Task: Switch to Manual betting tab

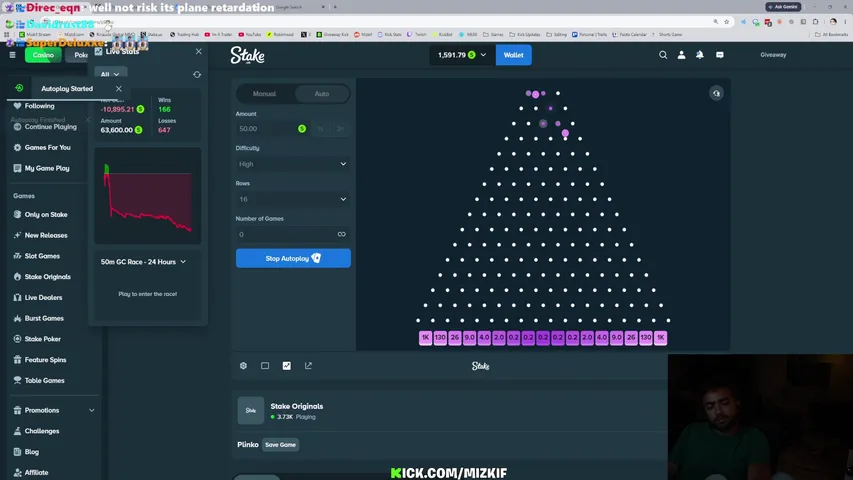Action: 264,94
